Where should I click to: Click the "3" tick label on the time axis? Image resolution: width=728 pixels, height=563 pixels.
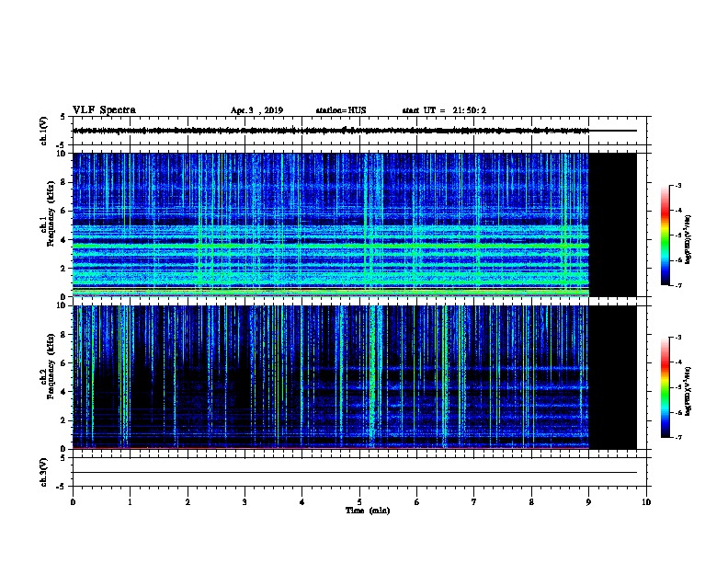245,502
